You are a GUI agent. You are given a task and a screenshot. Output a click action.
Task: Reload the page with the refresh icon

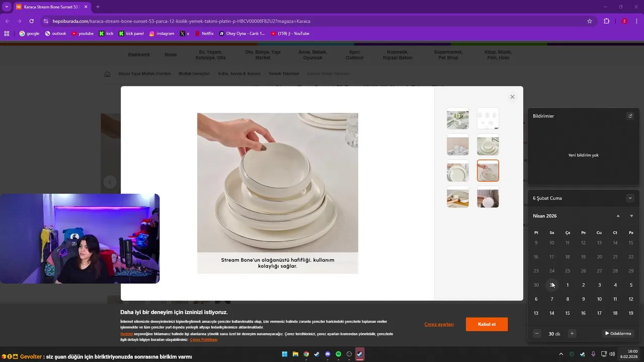pos(31,21)
